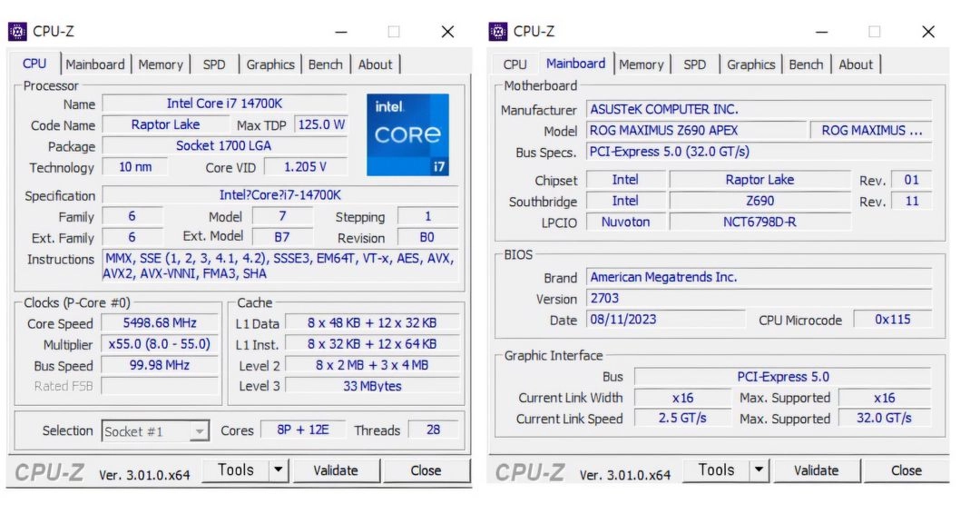Click CPU Microcode value 0x115
Viewport: 980px width, 514px height.
point(893,320)
